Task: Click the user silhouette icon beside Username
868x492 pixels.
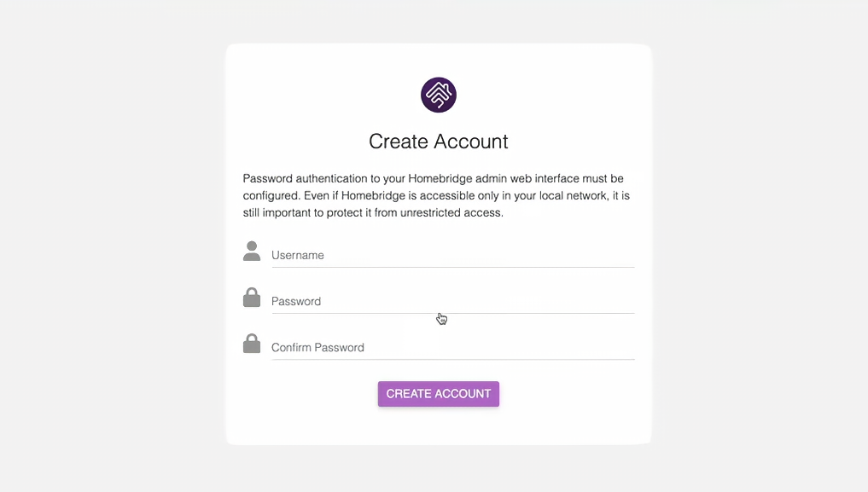Action: coord(251,251)
